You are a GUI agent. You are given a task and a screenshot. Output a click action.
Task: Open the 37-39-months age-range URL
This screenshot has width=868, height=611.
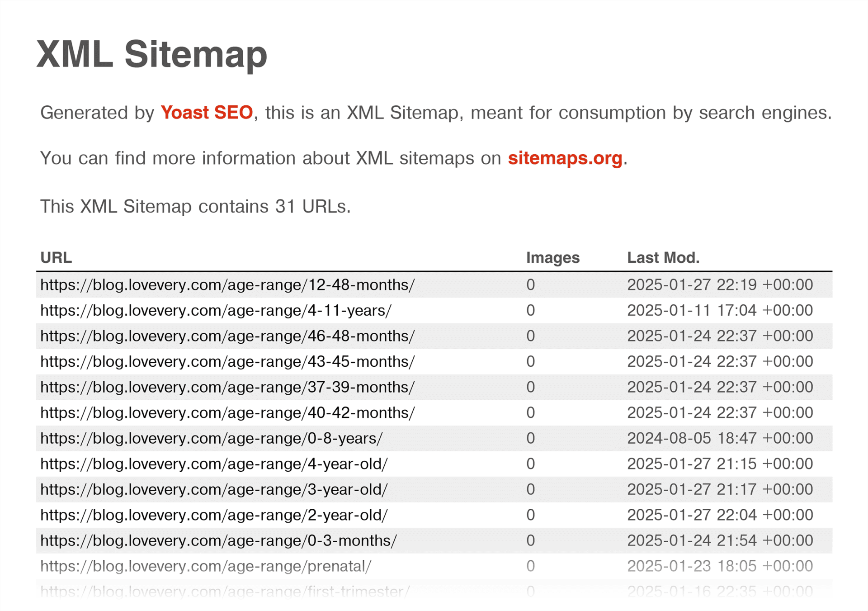(x=227, y=387)
